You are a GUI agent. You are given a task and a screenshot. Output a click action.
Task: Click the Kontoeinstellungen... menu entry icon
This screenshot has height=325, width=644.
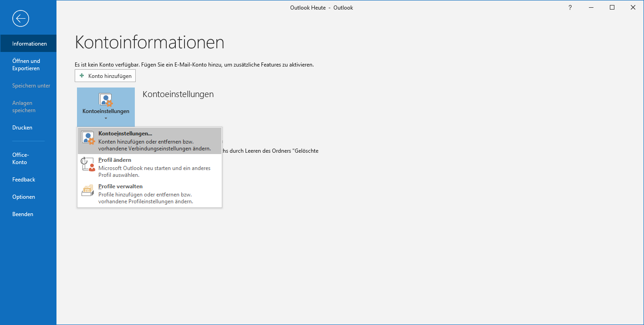[88, 138]
